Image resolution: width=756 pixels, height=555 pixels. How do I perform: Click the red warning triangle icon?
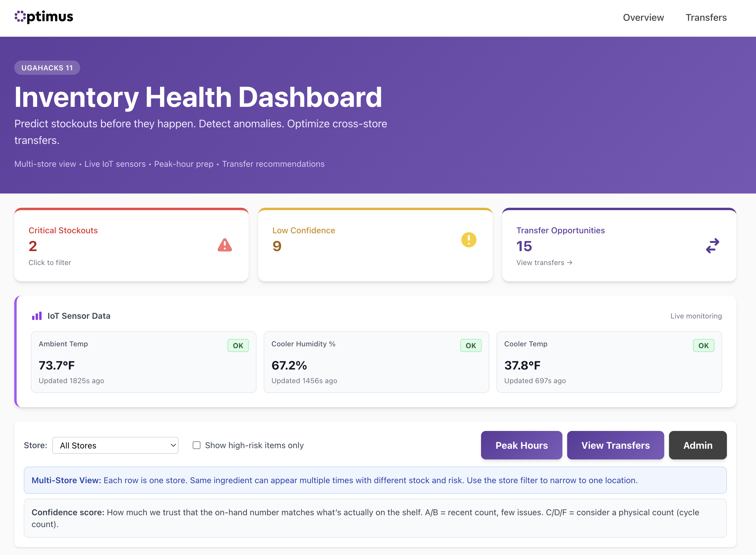coord(224,245)
